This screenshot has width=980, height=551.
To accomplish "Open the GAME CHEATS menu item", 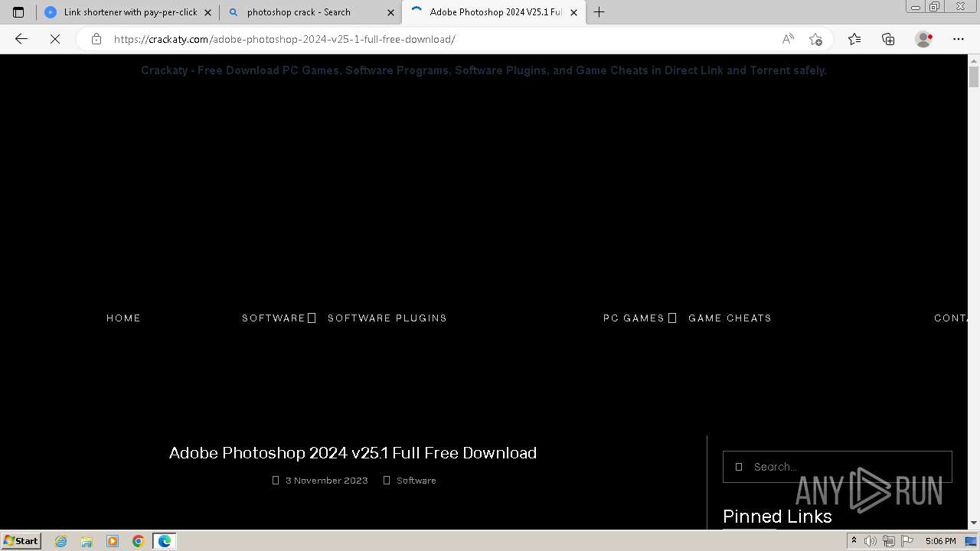I will tap(730, 318).
